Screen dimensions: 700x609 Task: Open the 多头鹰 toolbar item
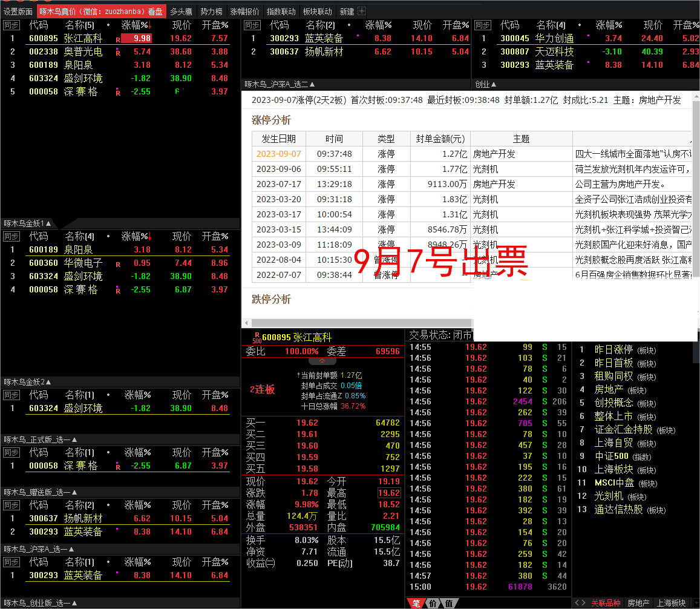(x=180, y=11)
